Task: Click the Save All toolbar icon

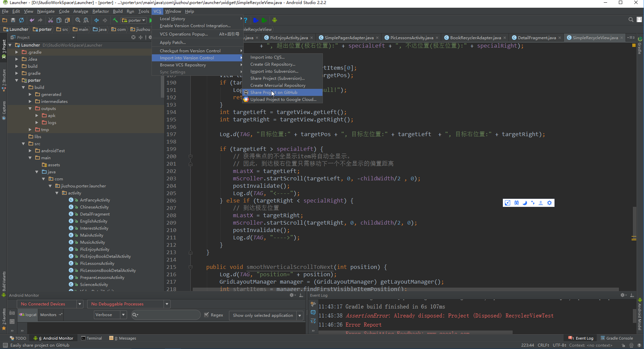Action: (x=13, y=20)
